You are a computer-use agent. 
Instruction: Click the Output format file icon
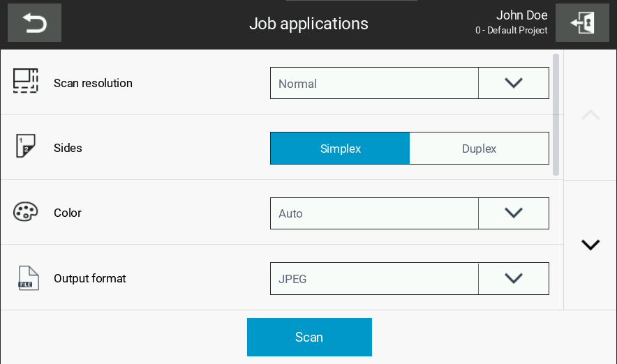point(29,278)
